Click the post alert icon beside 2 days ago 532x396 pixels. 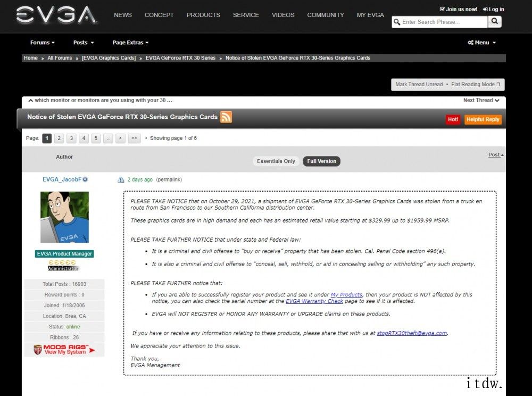point(121,180)
